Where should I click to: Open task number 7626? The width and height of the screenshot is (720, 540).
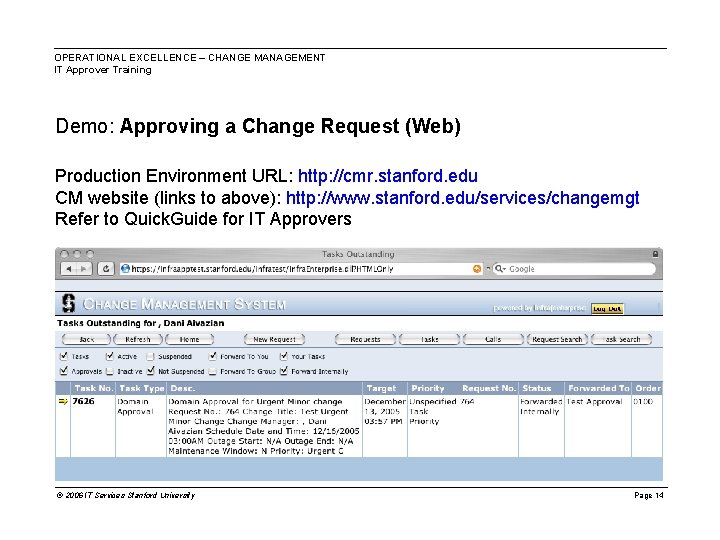pyautogui.click(x=83, y=401)
